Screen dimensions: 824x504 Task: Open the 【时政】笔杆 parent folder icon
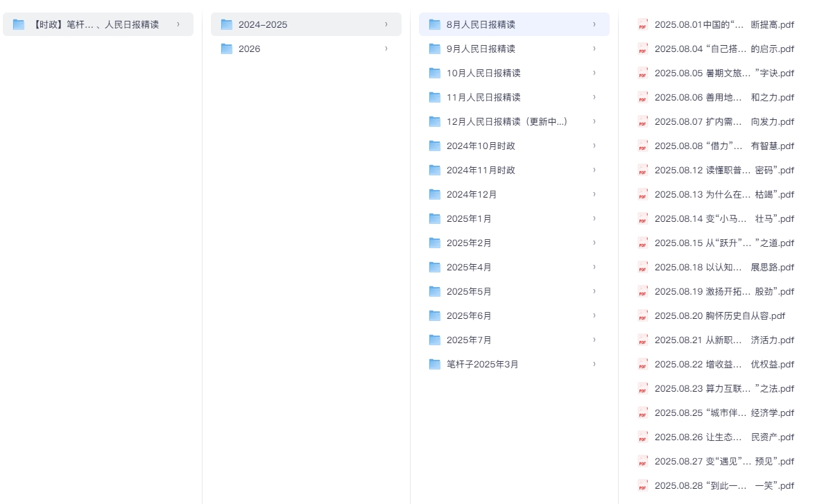(18, 24)
